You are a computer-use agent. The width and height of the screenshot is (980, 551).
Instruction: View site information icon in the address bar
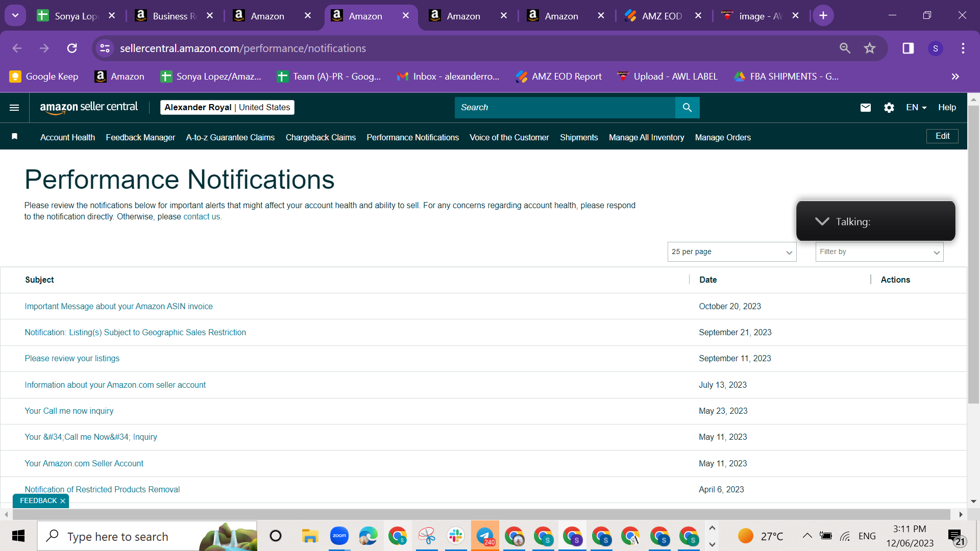pyautogui.click(x=105, y=48)
